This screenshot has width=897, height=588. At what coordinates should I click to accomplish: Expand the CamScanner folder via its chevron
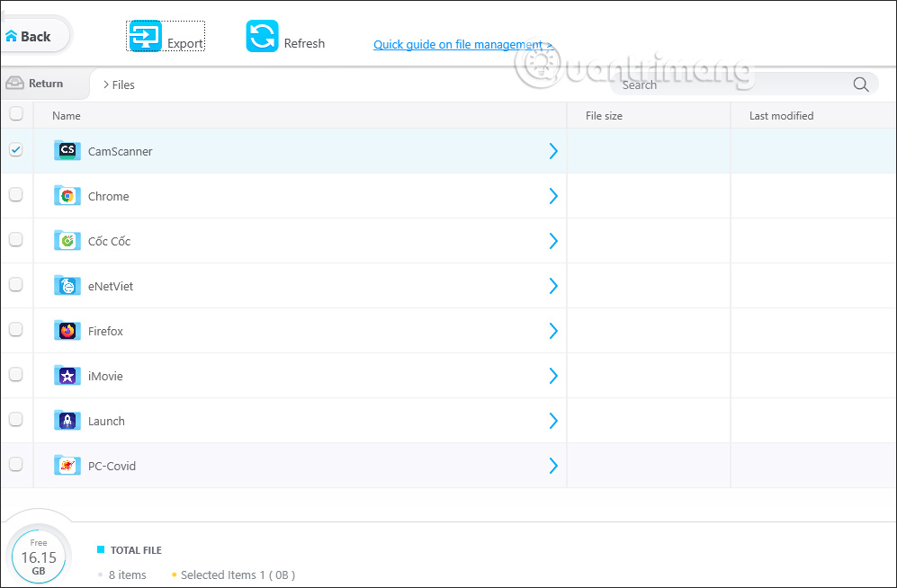tap(553, 150)
